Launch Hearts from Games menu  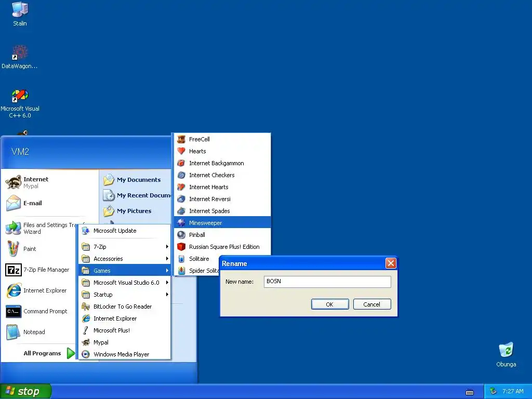pyautogui.click(x=222, y=151)
